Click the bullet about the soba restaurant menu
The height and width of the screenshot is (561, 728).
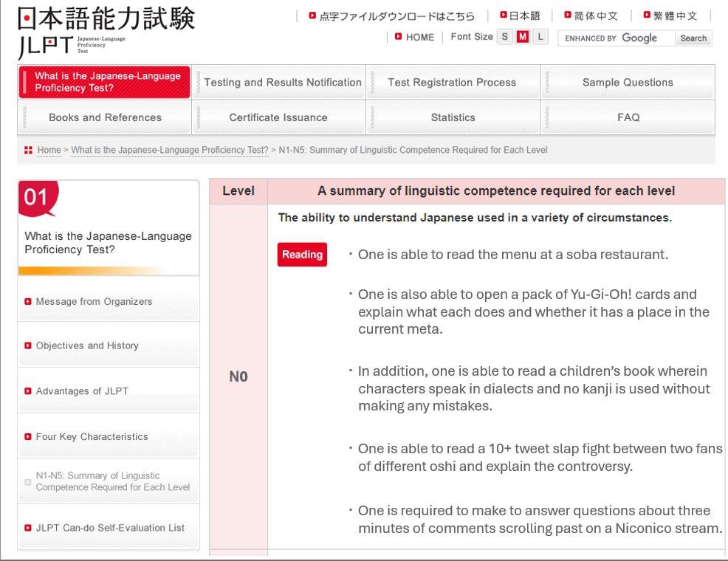click(512, 254)
